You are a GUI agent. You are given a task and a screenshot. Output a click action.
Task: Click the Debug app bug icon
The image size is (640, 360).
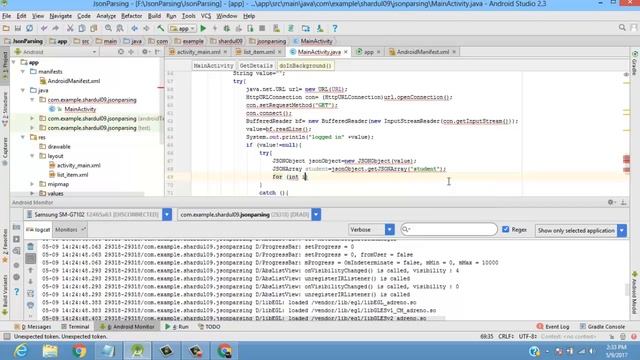[x=227, y=28]
